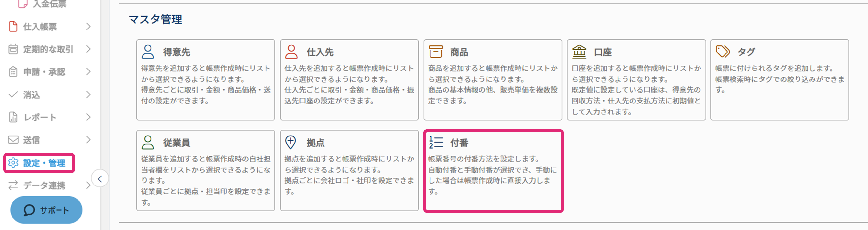
Task: Open the 商品 master card
Action: (x=493, y=80)
